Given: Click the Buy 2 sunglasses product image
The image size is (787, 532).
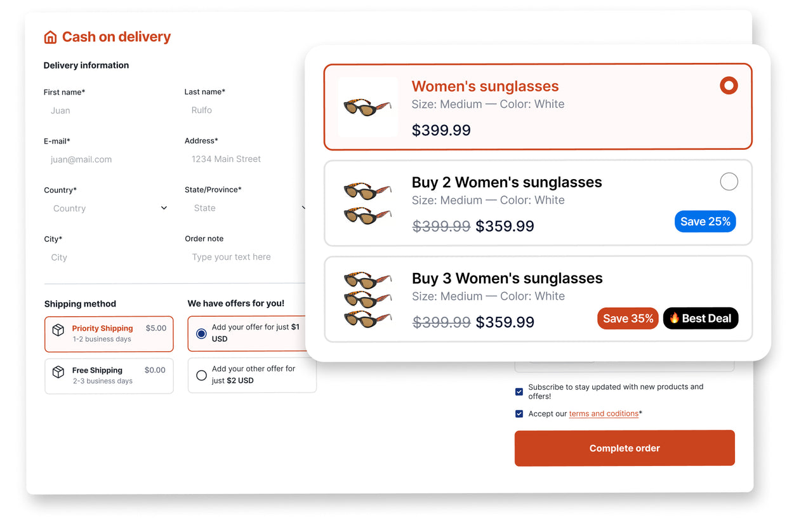Looking at the screenshot, I should pos(367,203).
